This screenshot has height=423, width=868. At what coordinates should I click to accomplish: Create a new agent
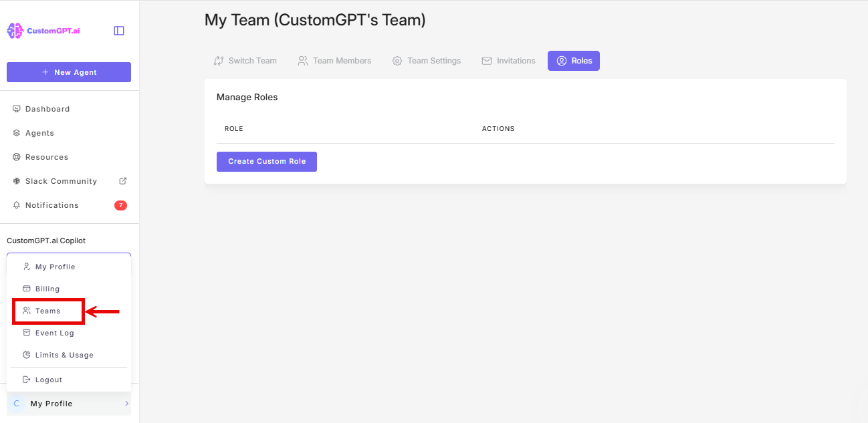69,72
